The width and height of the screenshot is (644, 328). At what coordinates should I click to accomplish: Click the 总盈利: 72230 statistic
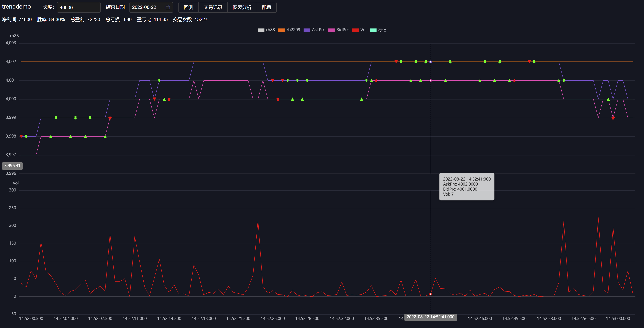click(85, 19)
